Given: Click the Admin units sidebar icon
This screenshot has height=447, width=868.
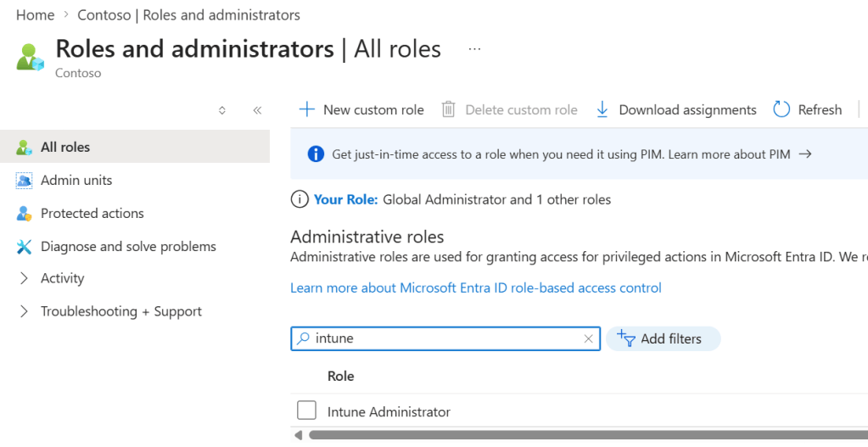Looking at the screenshot, I should 24,181.
